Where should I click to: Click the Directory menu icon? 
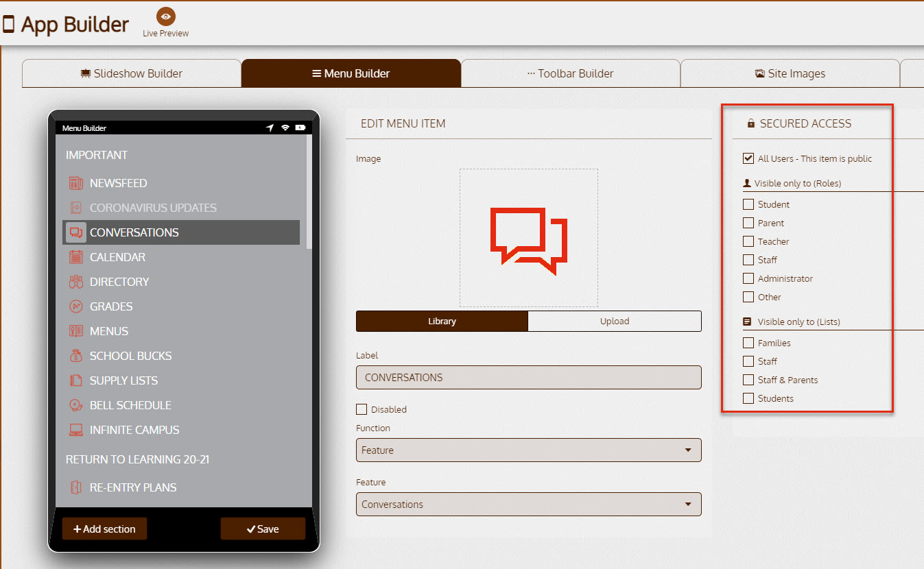click(x=76, y=282)
